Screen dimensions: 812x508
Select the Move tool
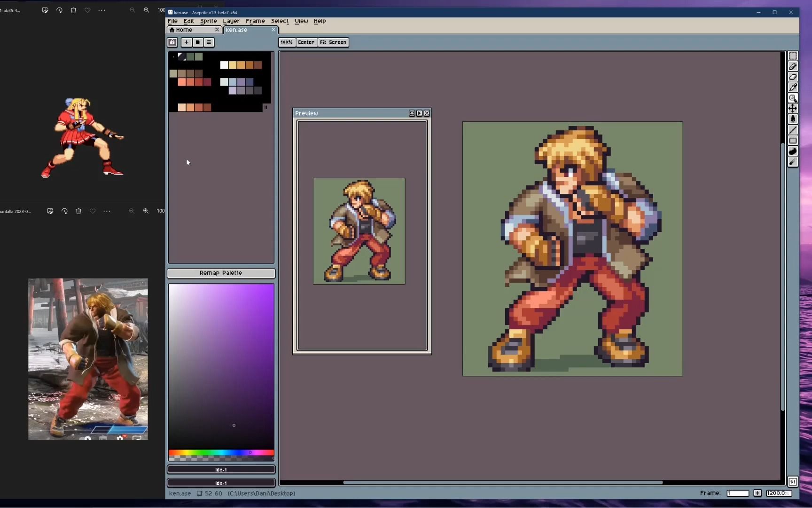coord(793,109)
